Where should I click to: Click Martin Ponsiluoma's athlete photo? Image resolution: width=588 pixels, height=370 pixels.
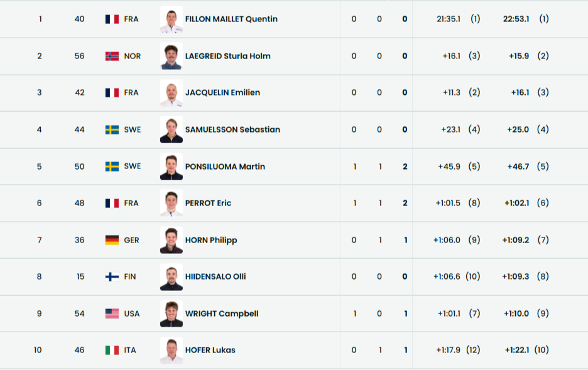coord(171,166)
